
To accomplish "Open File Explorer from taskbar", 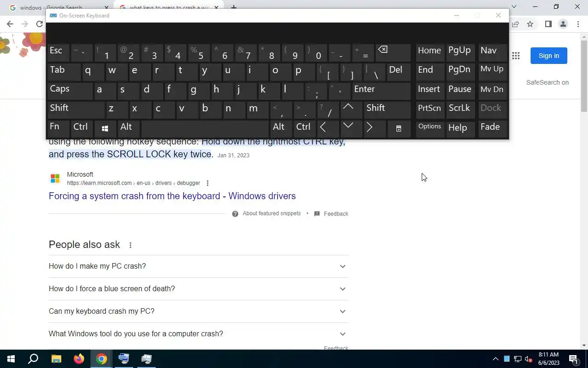I will (56, 359).
